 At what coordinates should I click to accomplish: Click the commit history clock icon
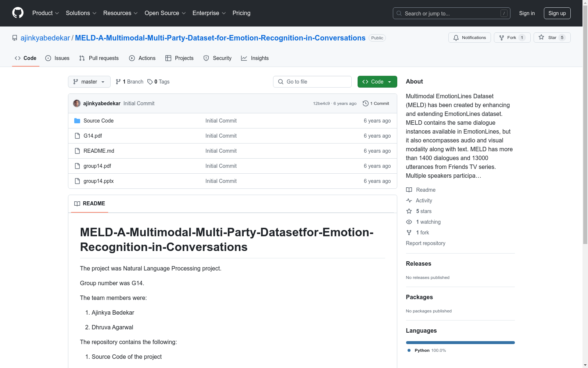pos(366,103)
